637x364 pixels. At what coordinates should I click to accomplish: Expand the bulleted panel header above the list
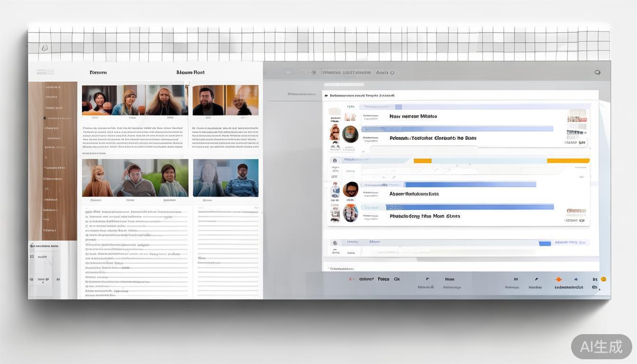coord(326,95)
